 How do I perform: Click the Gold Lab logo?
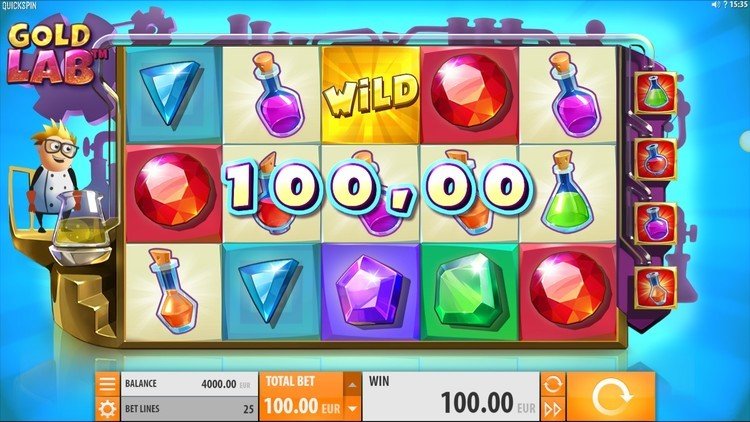(54, 54)
